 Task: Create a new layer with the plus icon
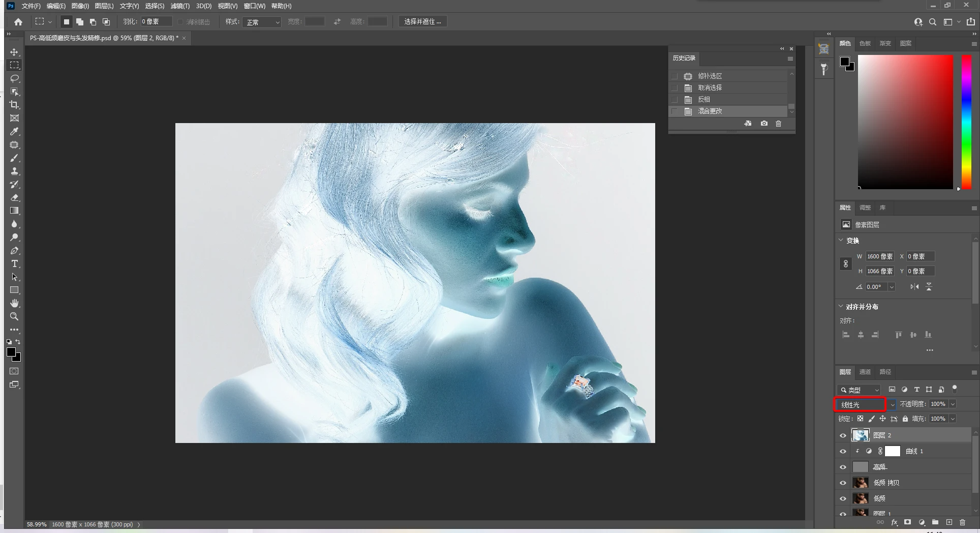[948, 522]
